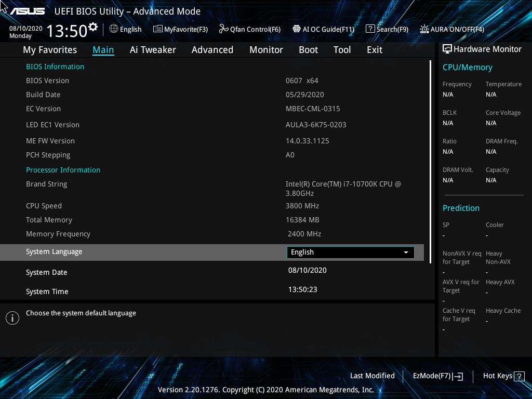This screenshot has width=532, height=399.
Task: Open the Boot menu tab
Action: coord(308,49)
